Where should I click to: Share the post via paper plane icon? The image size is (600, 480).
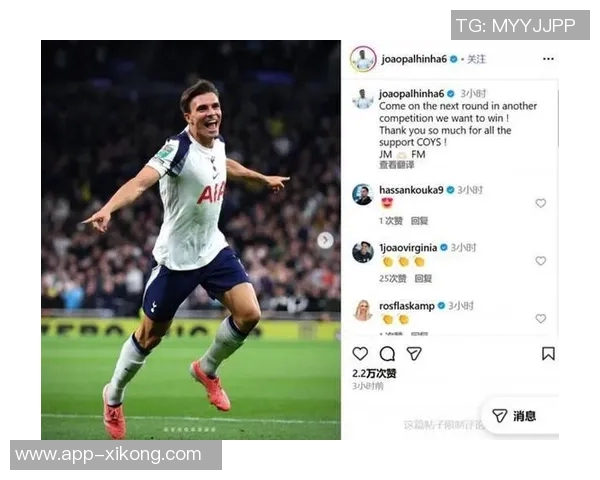(414, 354)
